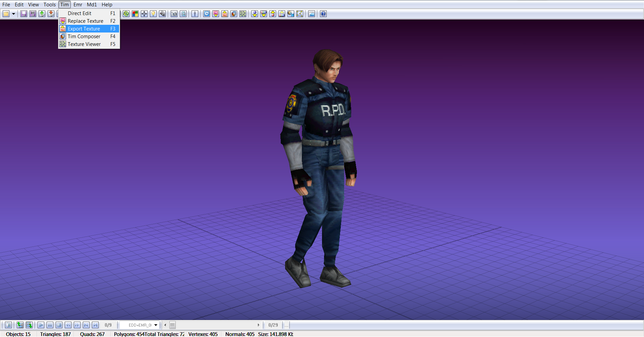Open the File menu
The image size is (644, 337).
[x=6, y=4]
